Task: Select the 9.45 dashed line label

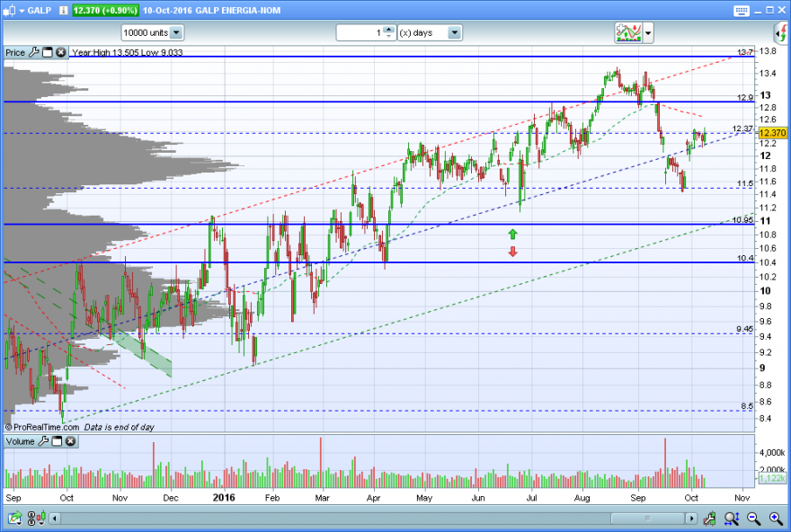Action: point(744,329)
